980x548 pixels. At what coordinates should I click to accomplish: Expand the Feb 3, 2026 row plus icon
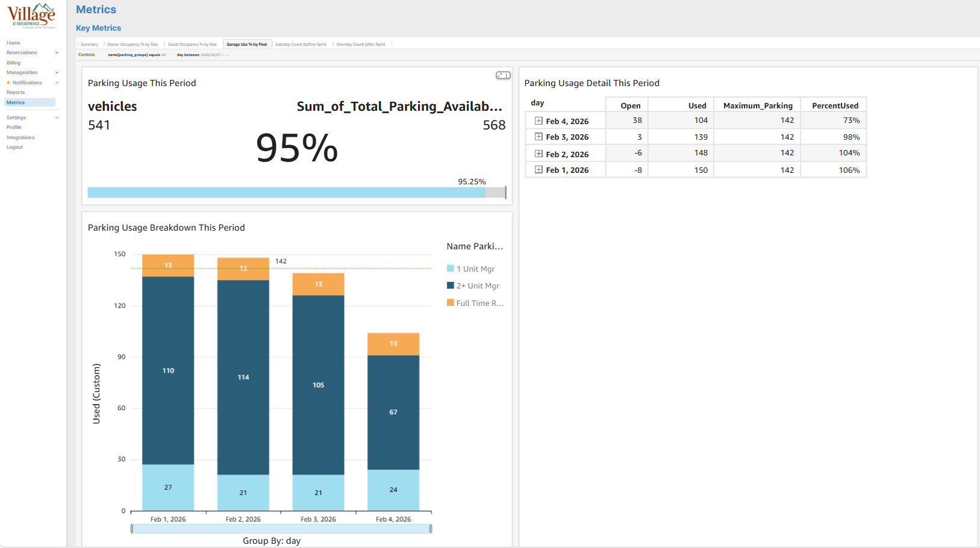(x=538, y=137)
